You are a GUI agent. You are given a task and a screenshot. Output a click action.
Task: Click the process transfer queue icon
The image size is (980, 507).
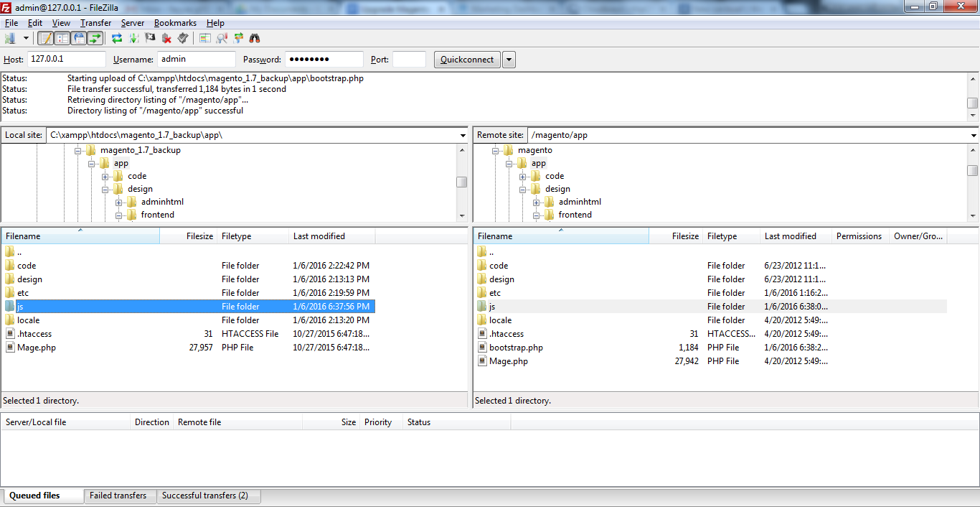point(133,38)
